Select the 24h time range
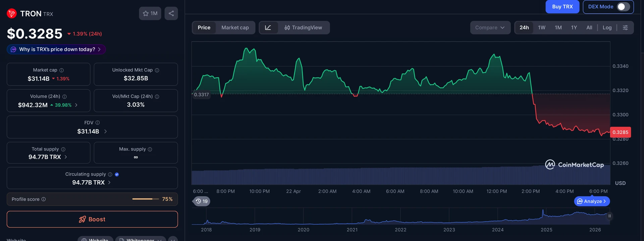The height and width of the screenshot is (241, 644). 524,27
